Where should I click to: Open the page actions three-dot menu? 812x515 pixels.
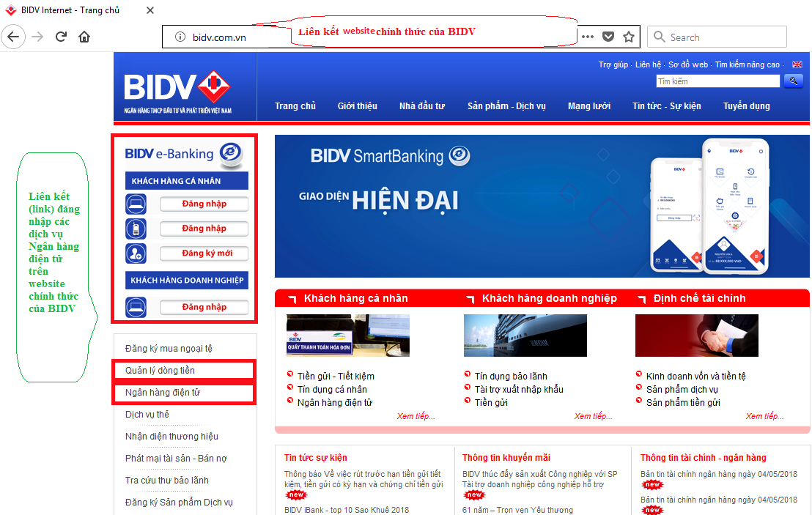(587, 37)
